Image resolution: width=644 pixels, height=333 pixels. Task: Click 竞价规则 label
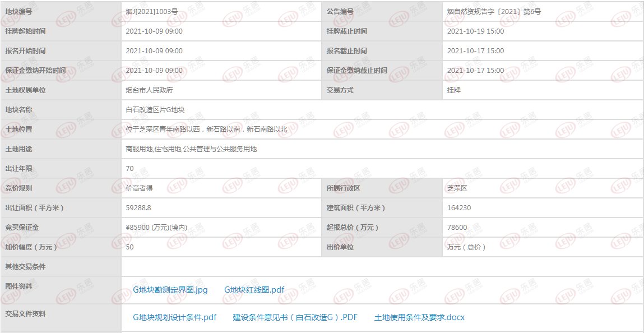click(x=18, y=188)
